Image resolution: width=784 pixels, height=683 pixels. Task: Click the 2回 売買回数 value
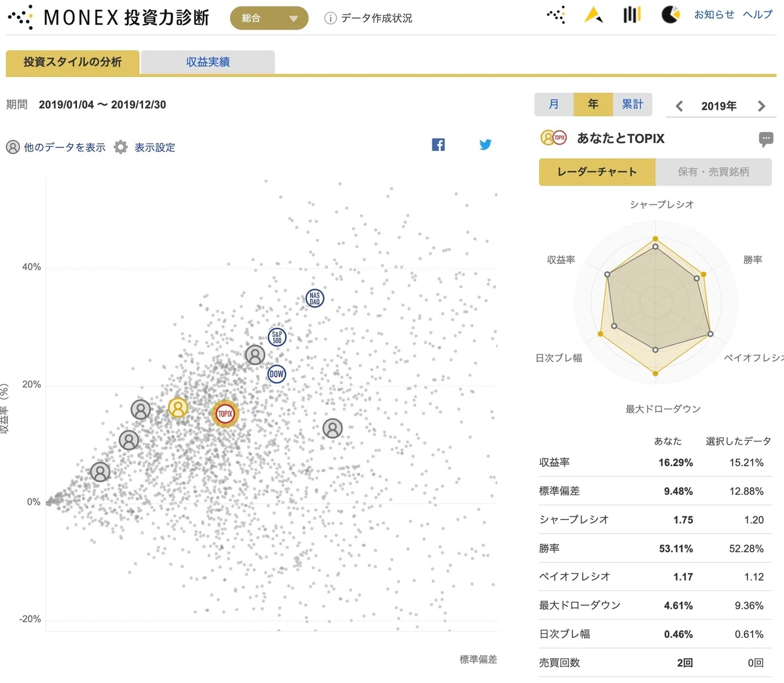click(x=685, y=663)
